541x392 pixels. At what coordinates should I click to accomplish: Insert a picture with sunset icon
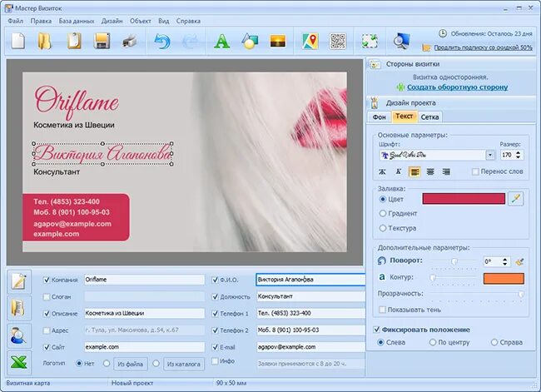278,41
